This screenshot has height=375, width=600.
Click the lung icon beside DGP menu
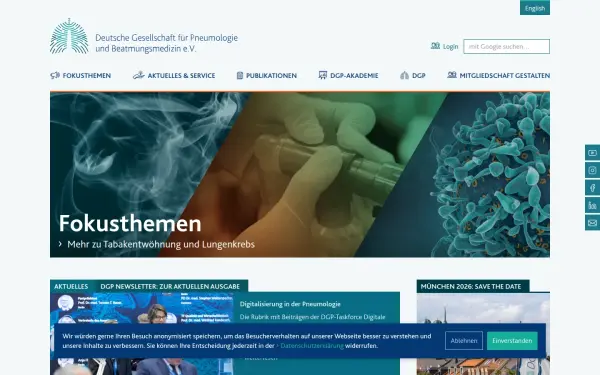click(404, 75)
